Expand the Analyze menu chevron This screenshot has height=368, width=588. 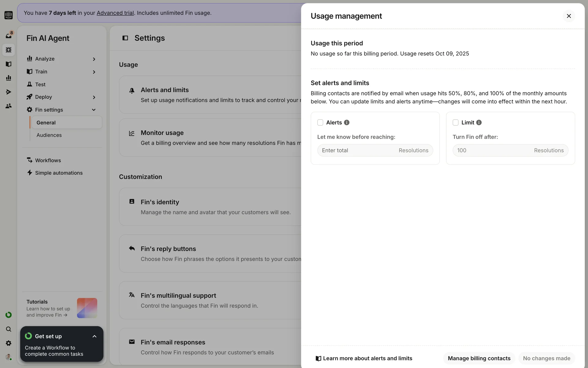(x=94, y=59)
